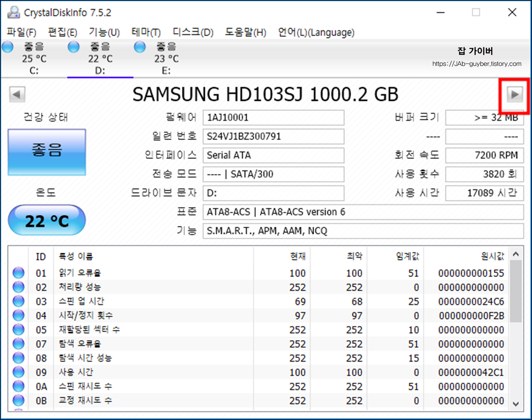Click the ID column header

click(41, 256)
